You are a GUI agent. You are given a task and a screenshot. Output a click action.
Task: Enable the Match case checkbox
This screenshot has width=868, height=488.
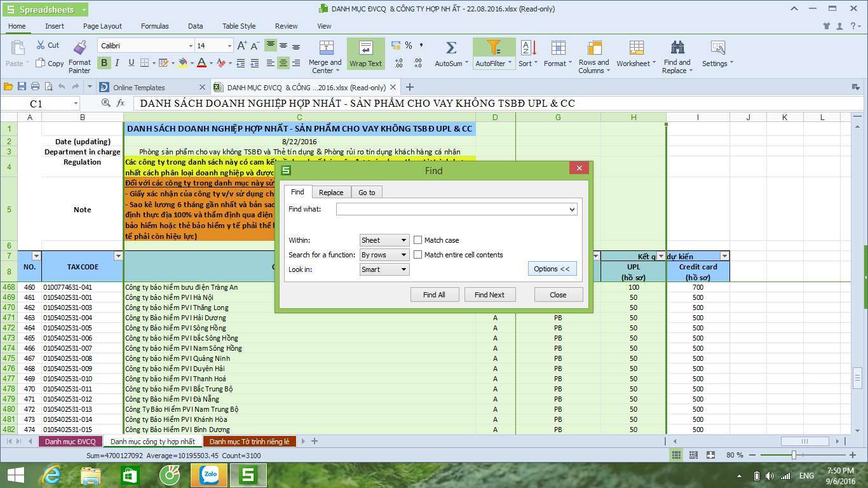click(x=418, y=240)
